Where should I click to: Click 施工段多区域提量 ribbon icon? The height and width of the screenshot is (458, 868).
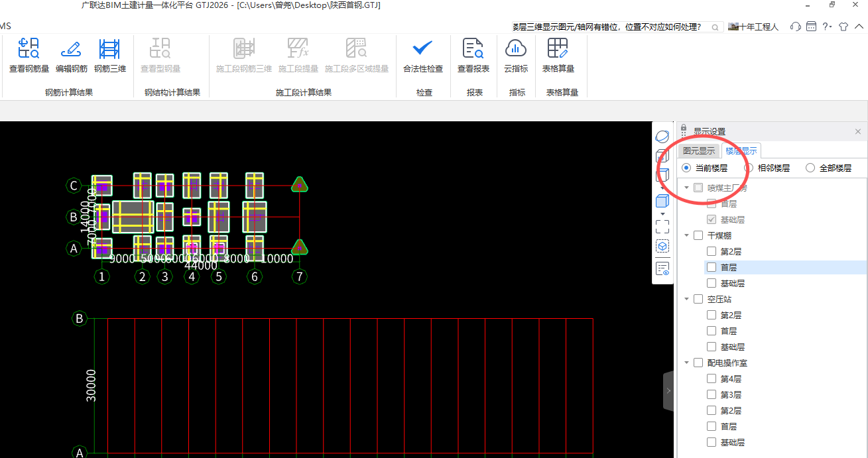point(357,56)
